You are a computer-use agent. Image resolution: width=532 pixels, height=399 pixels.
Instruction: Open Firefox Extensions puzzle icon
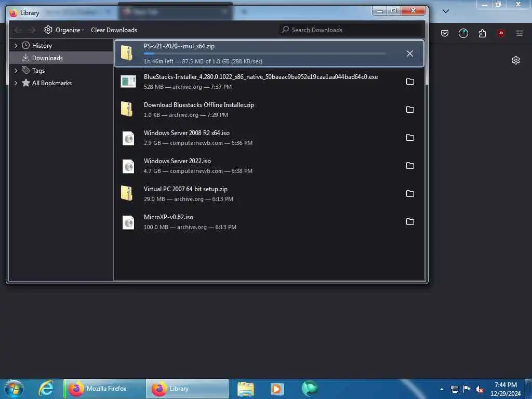(482, 33)
